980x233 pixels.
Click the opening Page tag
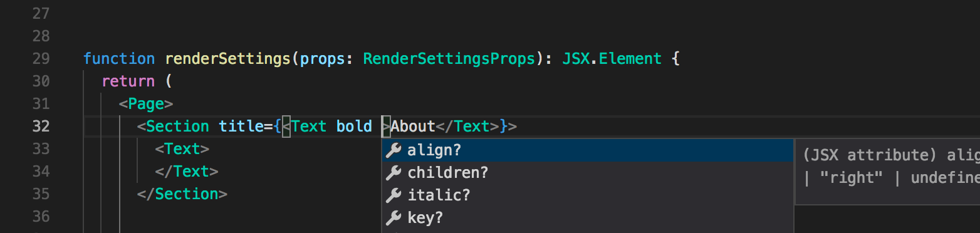(146, 104)
